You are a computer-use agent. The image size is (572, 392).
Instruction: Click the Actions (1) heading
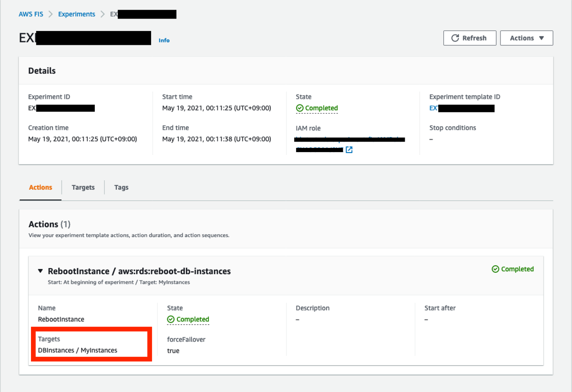(x=50, y=224)
